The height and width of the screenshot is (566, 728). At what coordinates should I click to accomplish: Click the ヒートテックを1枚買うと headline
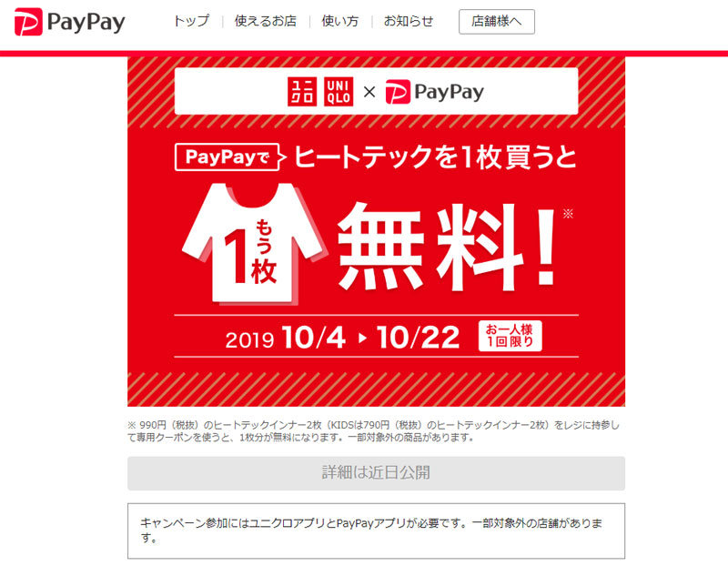435,157
